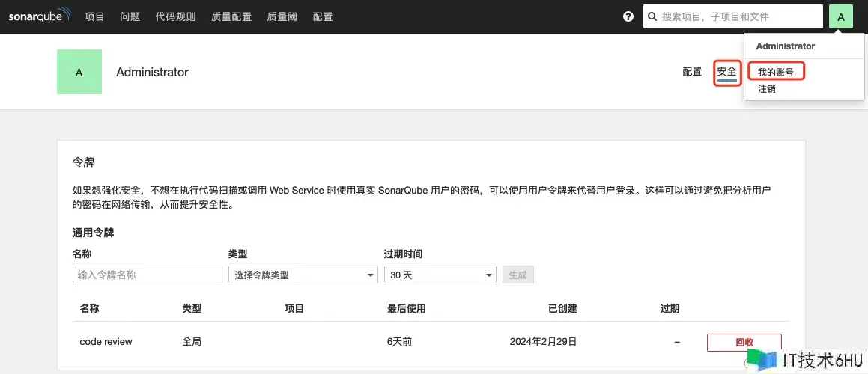
Task: Switch to the 安全 tab
Action: click(x=726, y=72)
